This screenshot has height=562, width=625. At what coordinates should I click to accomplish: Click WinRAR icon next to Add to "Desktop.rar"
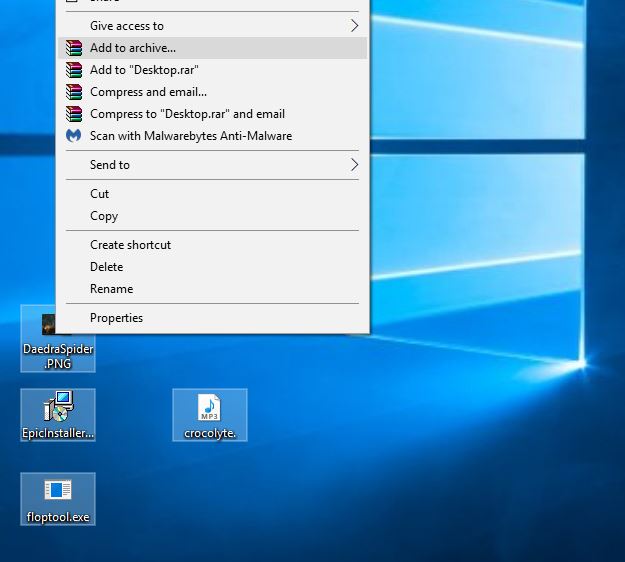74,70
